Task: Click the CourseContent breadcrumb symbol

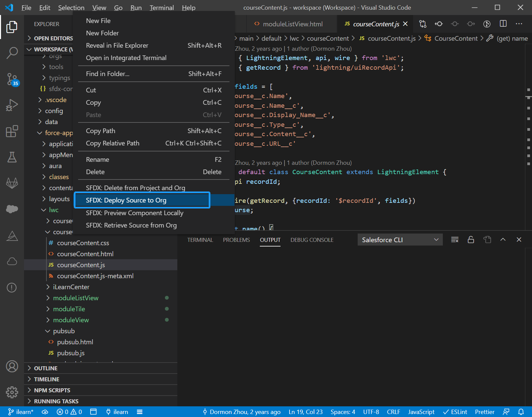Action: tap(451, 38)
